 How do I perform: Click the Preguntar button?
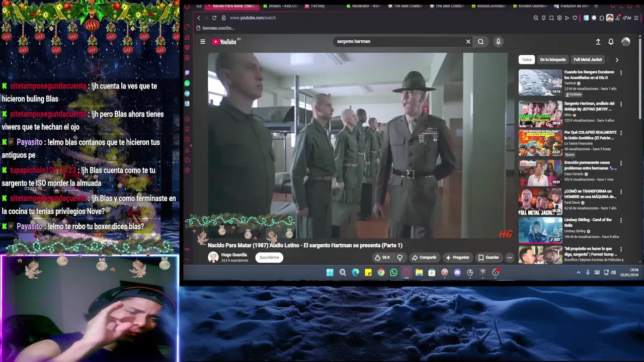tap(457, 257)
